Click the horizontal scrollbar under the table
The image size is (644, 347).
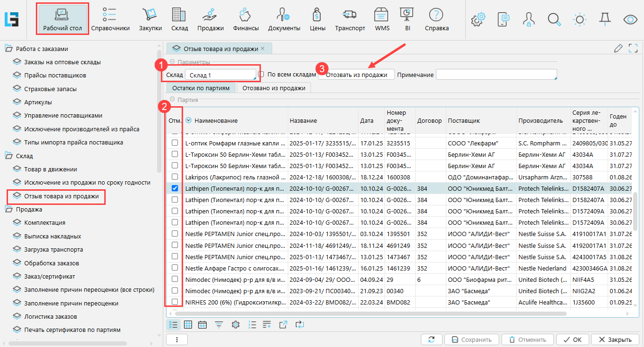370,313
